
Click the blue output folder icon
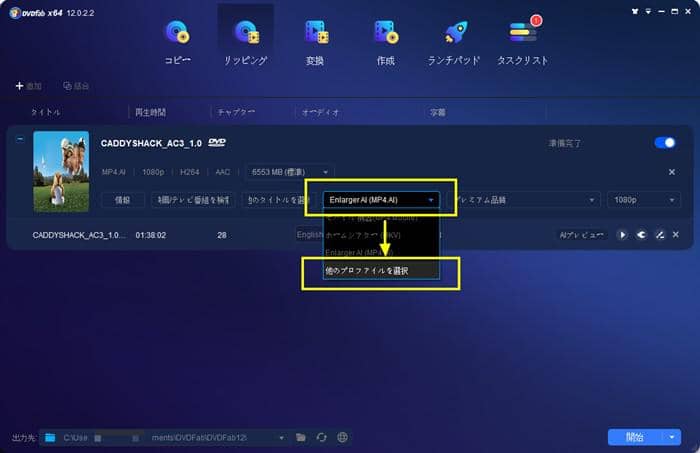click(50, 438)
